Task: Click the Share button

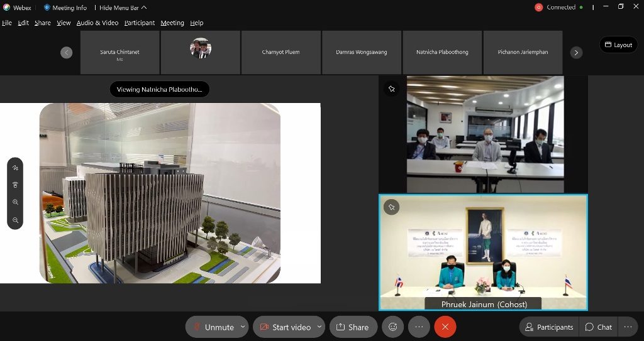Action: 353,327
